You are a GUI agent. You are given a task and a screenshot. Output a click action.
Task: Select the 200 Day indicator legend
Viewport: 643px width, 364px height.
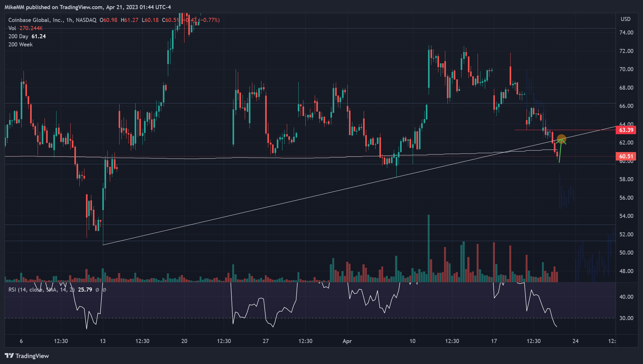(27, 36)
